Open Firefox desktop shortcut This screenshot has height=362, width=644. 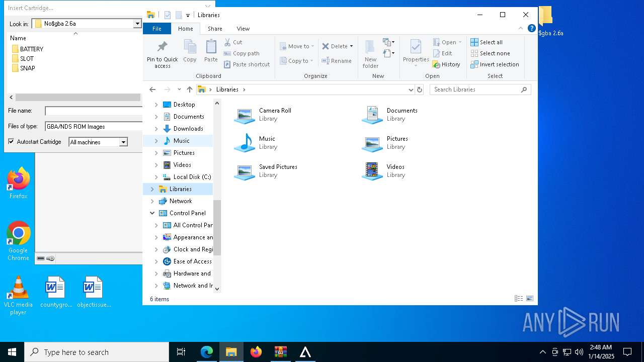[19, 183]
